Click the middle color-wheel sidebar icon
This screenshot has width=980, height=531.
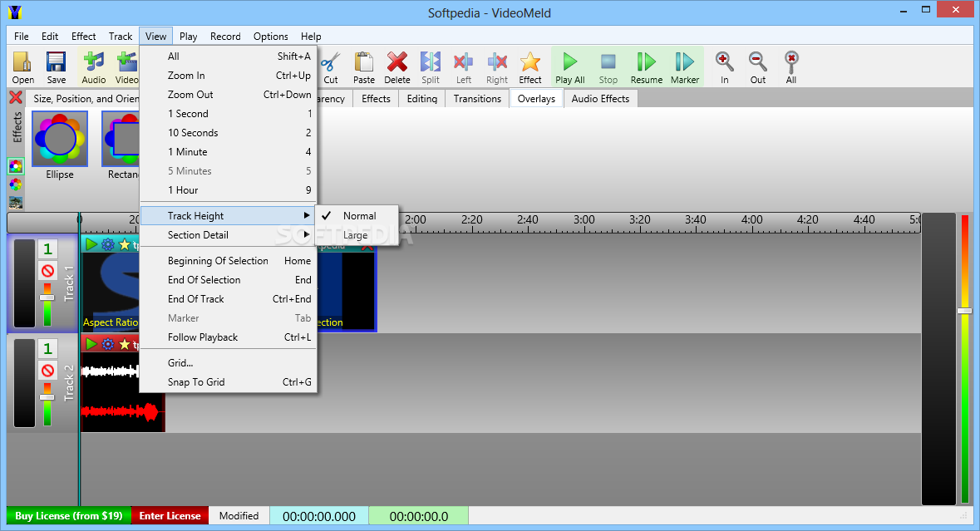coord(16,184)
